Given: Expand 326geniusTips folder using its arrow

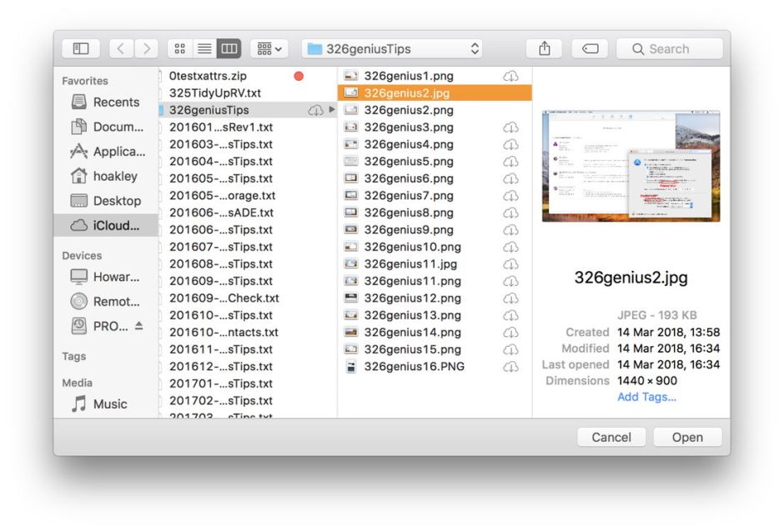Looking at the screenshot, I should [331, 110].
